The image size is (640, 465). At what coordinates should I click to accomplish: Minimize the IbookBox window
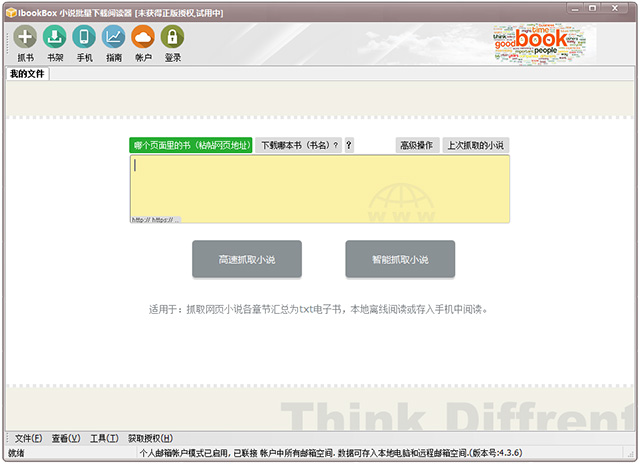(x=575, y=9)
